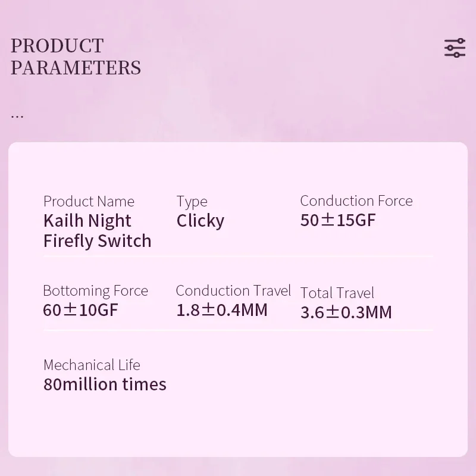This screenshot has width=476, height=476.
Task: Select the Mechanical Life label
Action: point(92,365)
